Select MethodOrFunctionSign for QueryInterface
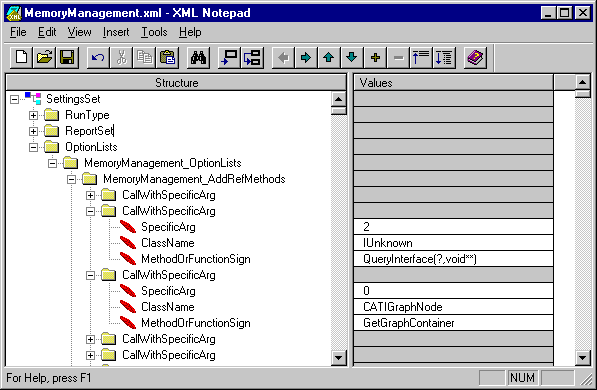The width and height of the screenshot is (597, 390). click(x=196, y=259)
